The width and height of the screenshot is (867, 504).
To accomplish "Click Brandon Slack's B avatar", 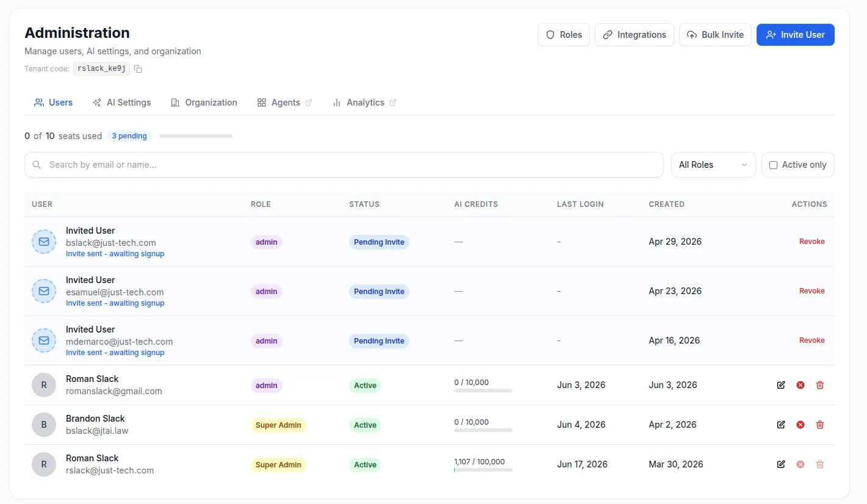I will click(x=44, y=425).
